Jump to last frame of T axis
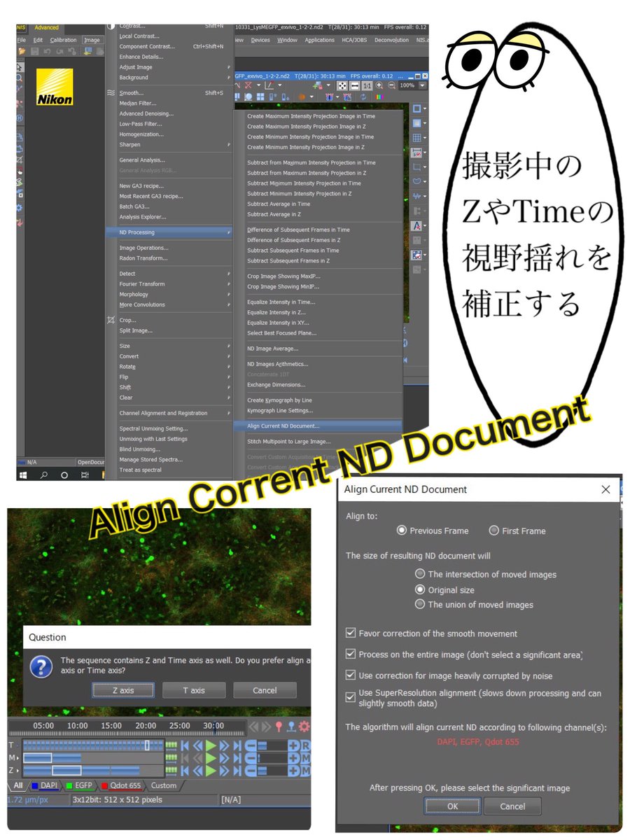The height and width of the screenshot is (840, 630). click(237, 745)
